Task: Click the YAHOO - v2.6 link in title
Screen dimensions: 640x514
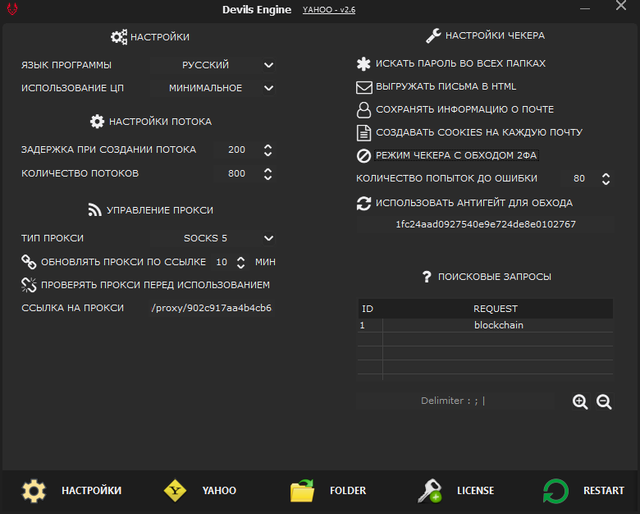Action: click(x=329, y=10)
